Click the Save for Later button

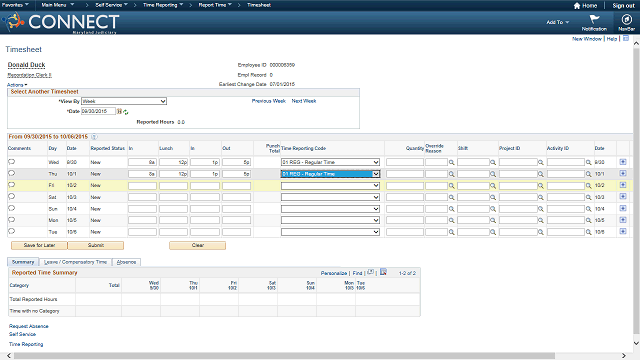(39, 245)
